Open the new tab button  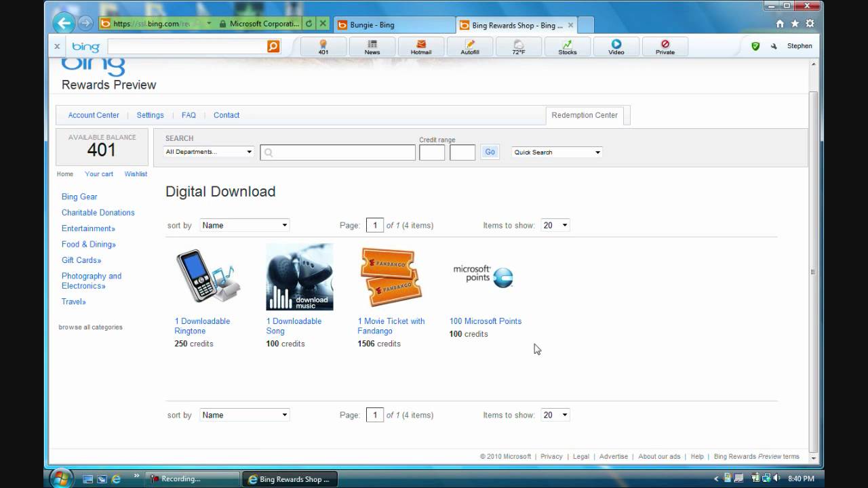tap(586, 25)
